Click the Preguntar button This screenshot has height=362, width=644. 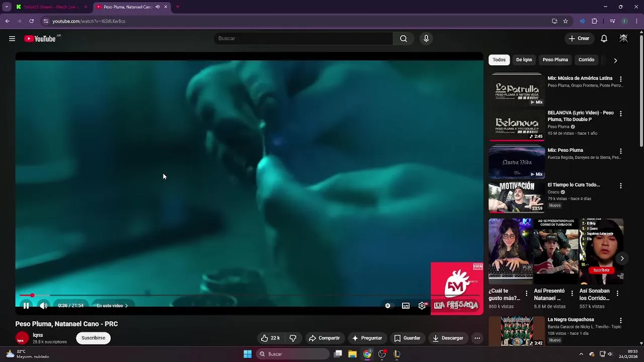click(367, 338)
